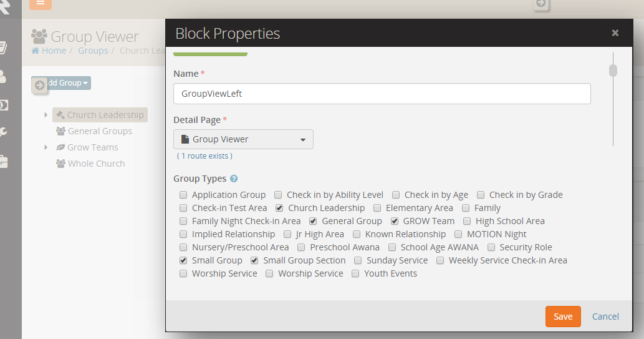Click the money finance sidebar icon
644x339 pixels.
point(3,105)
